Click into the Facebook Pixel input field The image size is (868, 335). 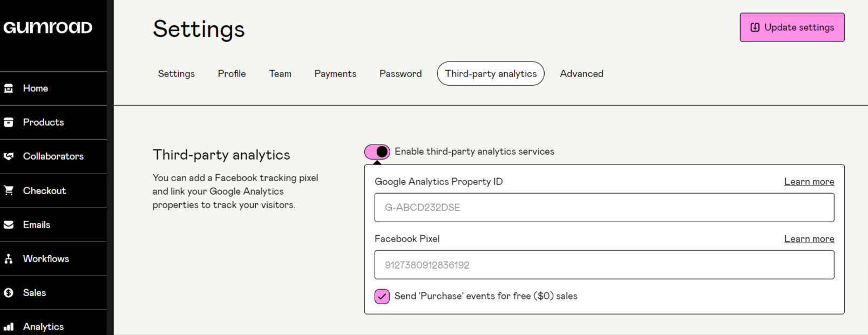tap(604, 265)
